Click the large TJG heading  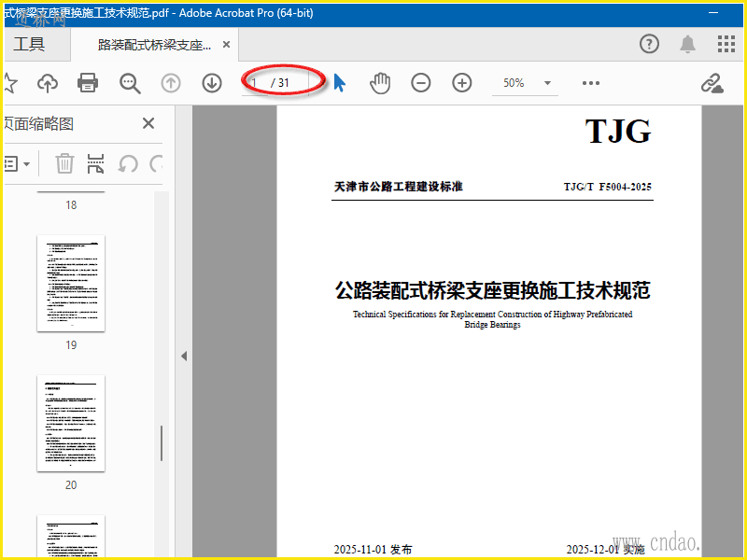618,131
